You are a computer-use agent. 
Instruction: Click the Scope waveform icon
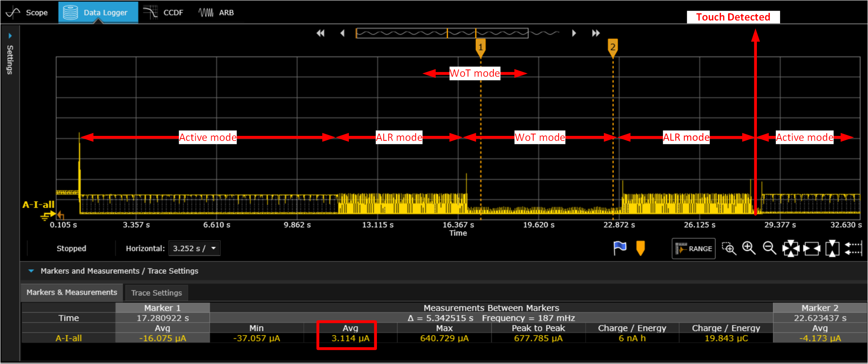coord(13,13)
